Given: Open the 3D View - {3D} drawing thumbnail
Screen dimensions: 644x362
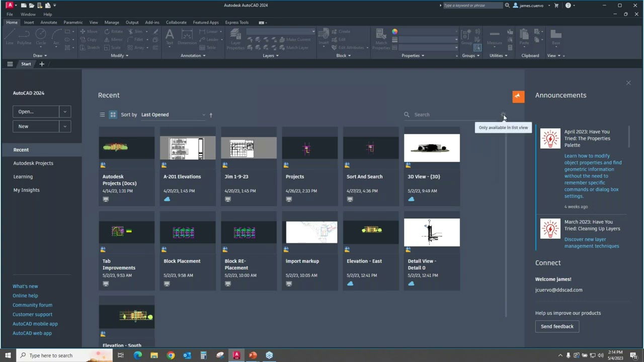Looking at the screenshot, I should (432, 148).
